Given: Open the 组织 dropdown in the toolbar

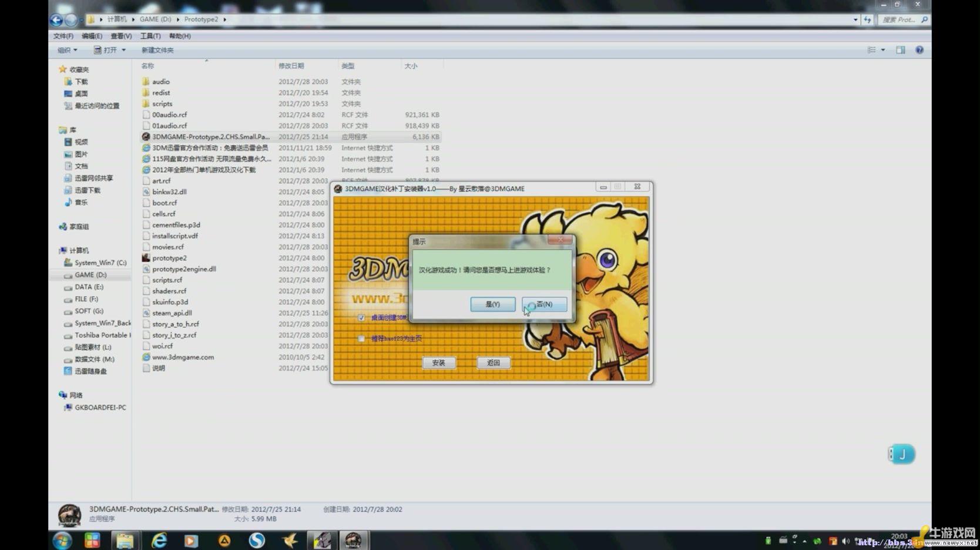Looking at the screenshot, I should (x=67, y=50).
